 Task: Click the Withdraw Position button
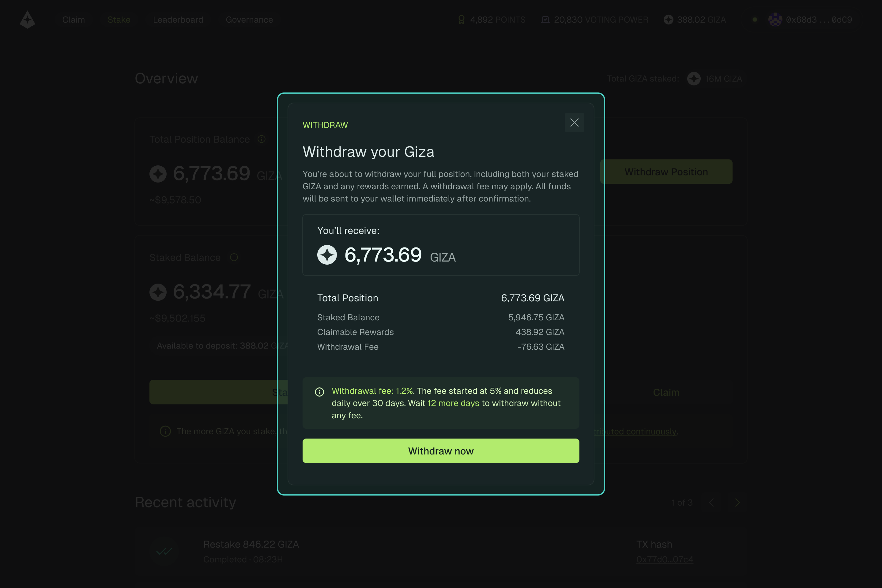point(666,172)
